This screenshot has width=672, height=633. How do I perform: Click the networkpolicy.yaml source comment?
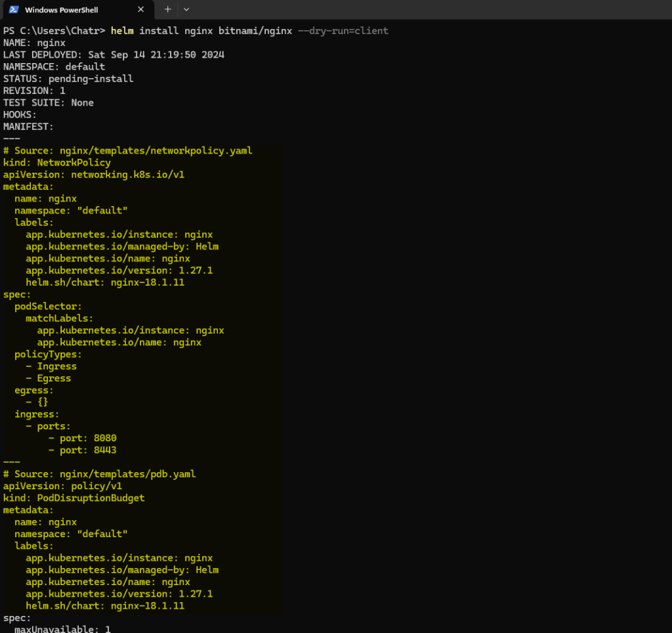tap(128, 150)
